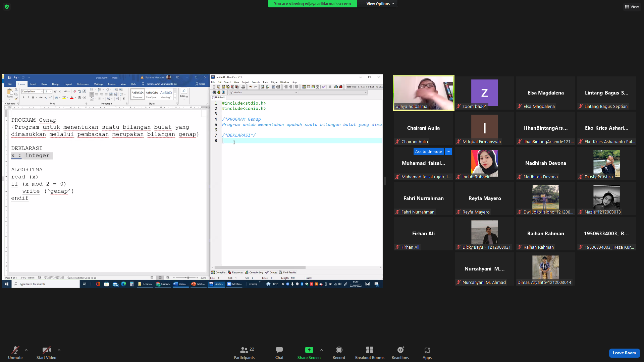Click the Share Screen button

(309, 353)
